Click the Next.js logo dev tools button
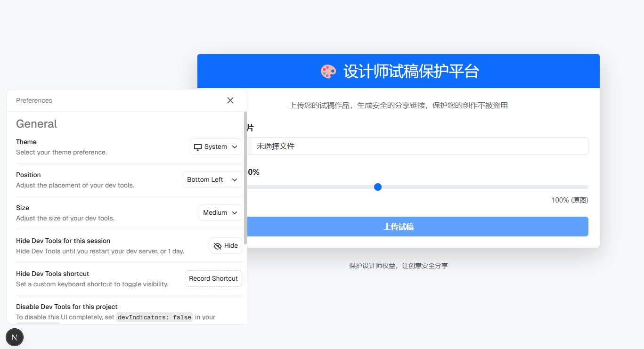Image resolution: width=644 pixels, height=349 pixels. [15, 337]
